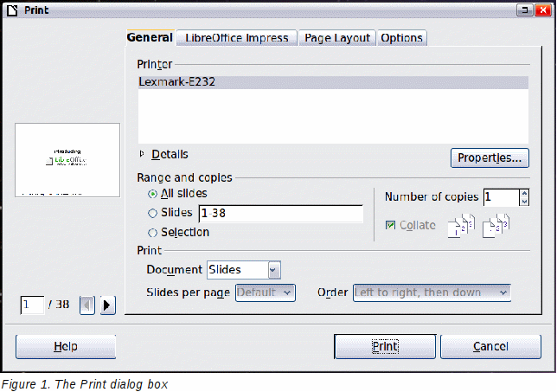Image resolution: width=557 pixels, height=392 pixels.
Task: Click the slide preview thumbnail
Action: (x=67, y=160)
